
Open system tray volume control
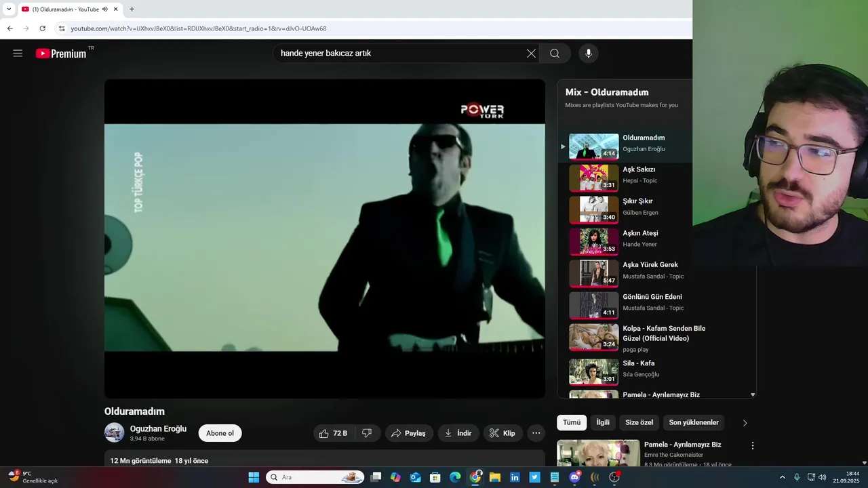coord(823,477)
